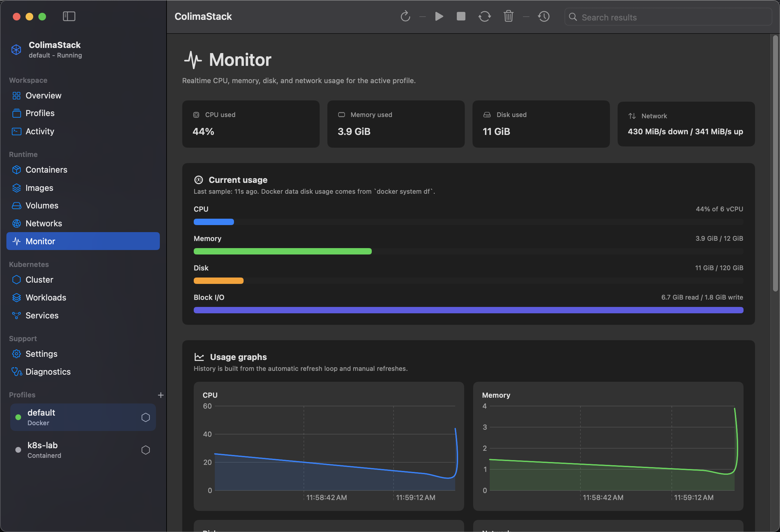This screenshot has height=532, width=780.
Task: Click the Networks globe icon
Action: [16, 223]
